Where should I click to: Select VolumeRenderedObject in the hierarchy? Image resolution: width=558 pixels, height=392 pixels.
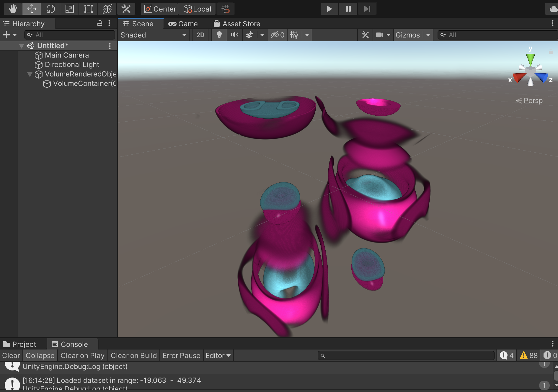point(76,74)
